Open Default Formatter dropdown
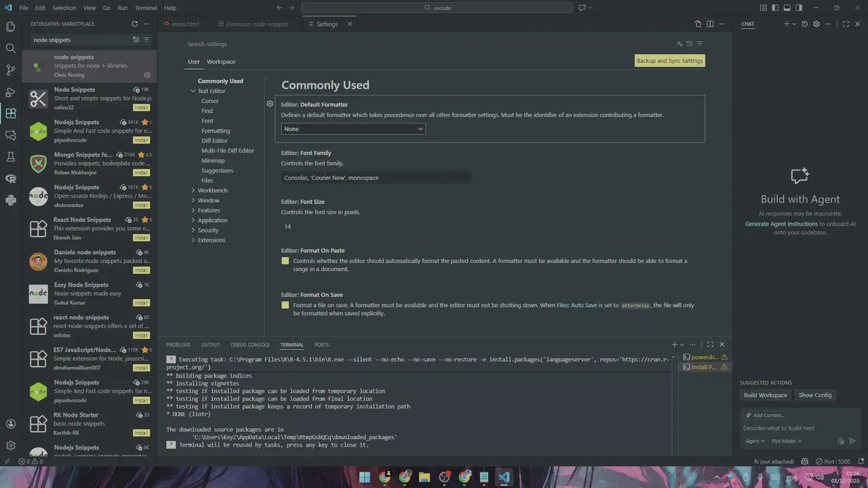This screenshot has width=868, height=488. (353, 129)
